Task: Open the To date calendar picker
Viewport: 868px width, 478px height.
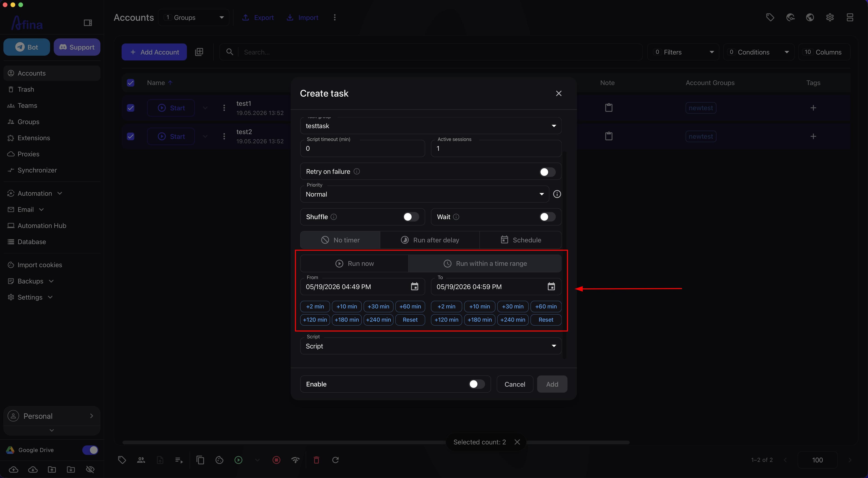Action: [x=551, y=286]
